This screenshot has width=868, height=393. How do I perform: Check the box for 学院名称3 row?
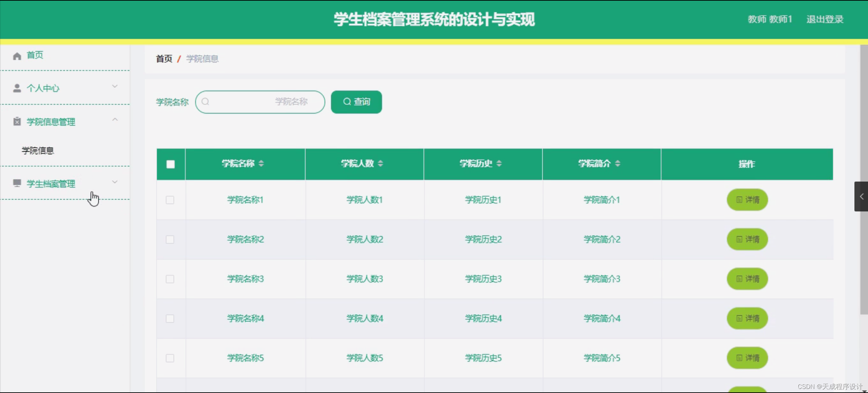(170, 279)
